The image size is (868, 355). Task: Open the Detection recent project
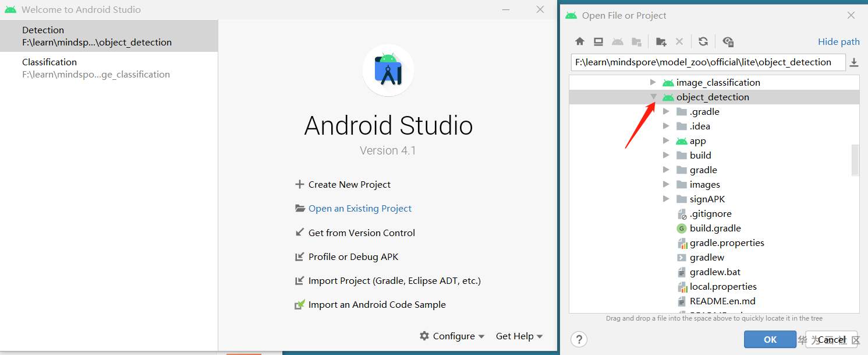tap(109, 36)
